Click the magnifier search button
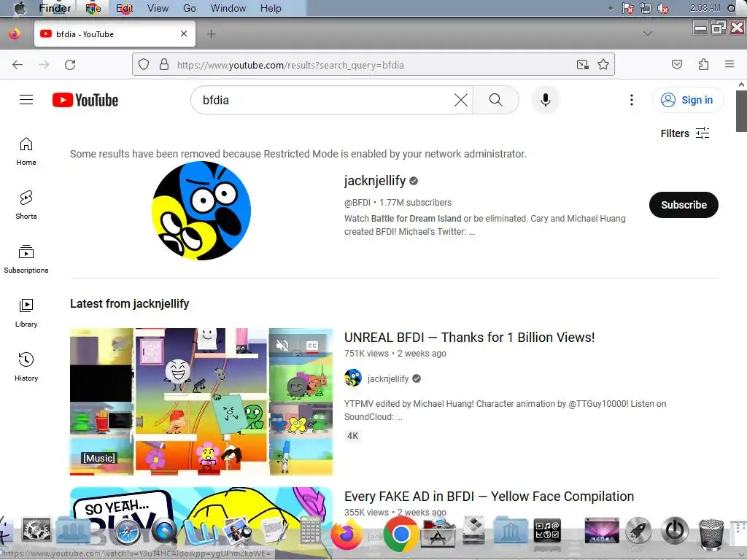The image size is (747, 560). point(495,100)
